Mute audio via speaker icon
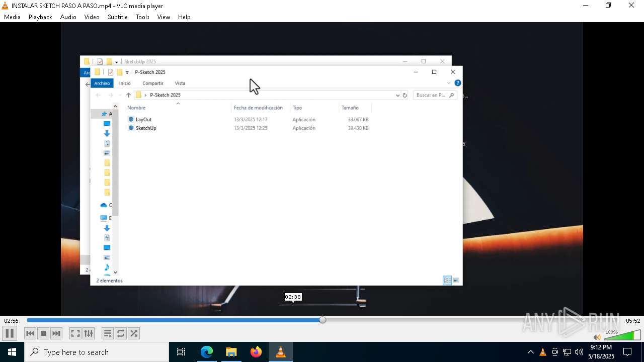The image size is (644, 362). pos(597,337)
